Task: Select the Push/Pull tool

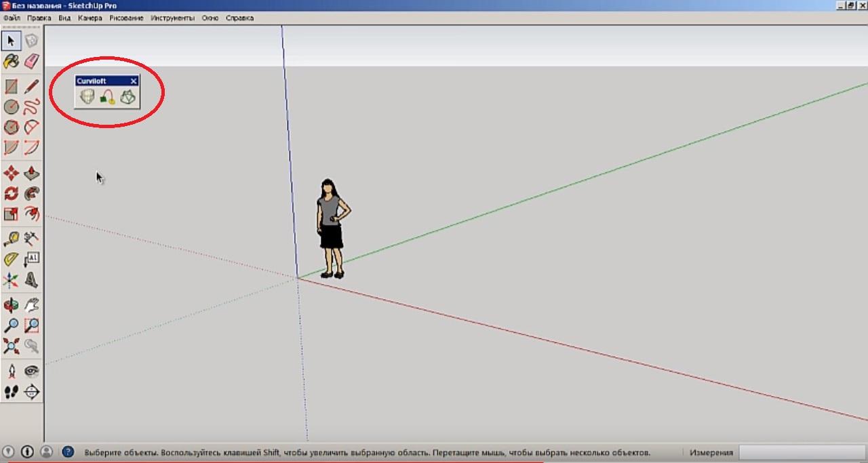Action: tap(32, 174)
